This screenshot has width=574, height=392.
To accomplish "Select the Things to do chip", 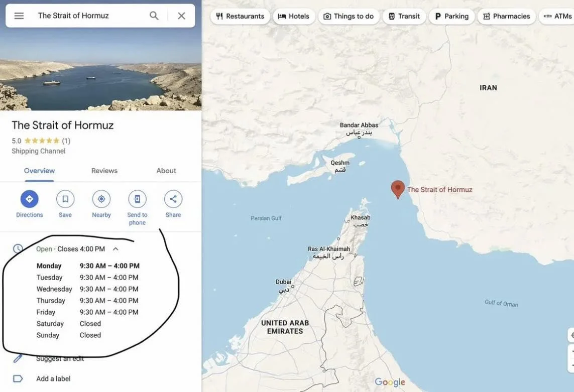I will (x=349, y=16).
